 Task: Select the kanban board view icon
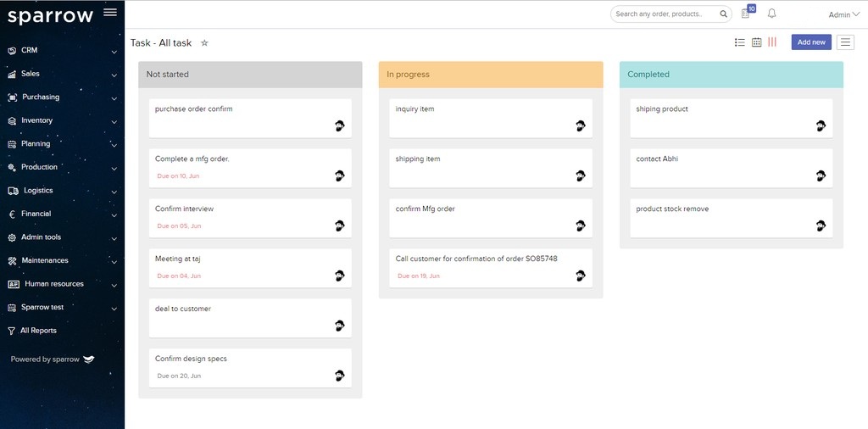pos(772,42)
